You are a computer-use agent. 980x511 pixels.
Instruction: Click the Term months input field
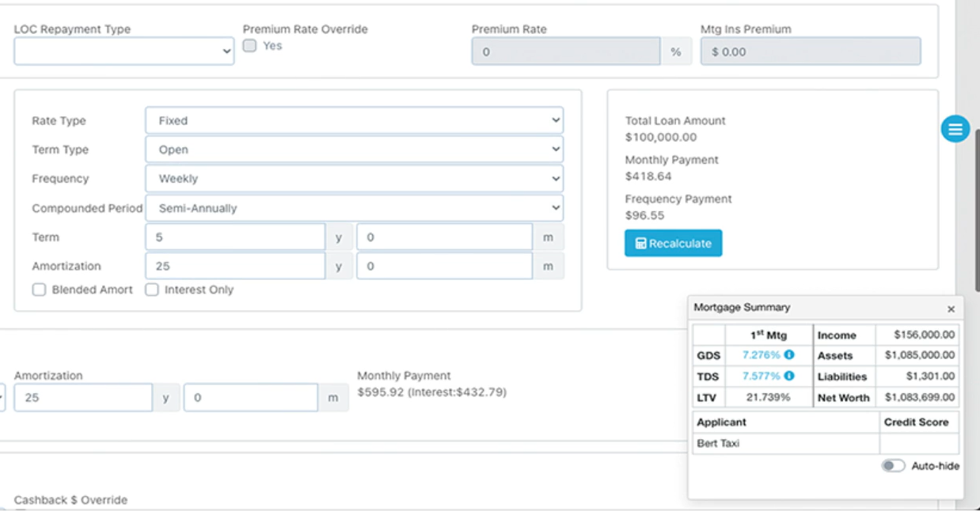click(444, 237)
